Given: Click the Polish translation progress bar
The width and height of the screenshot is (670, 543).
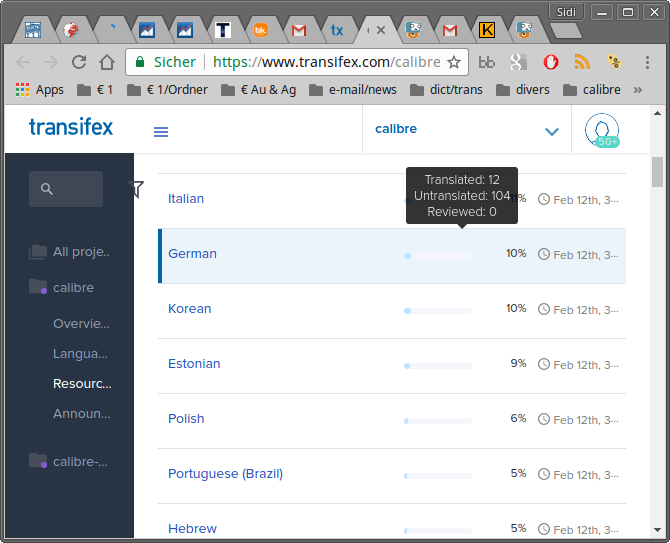Looking at the screenshot, I should tap(438, 421).
